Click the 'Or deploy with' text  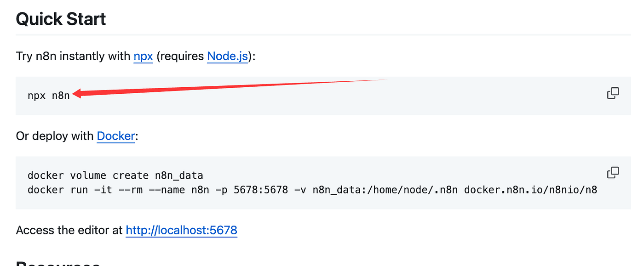55,136
